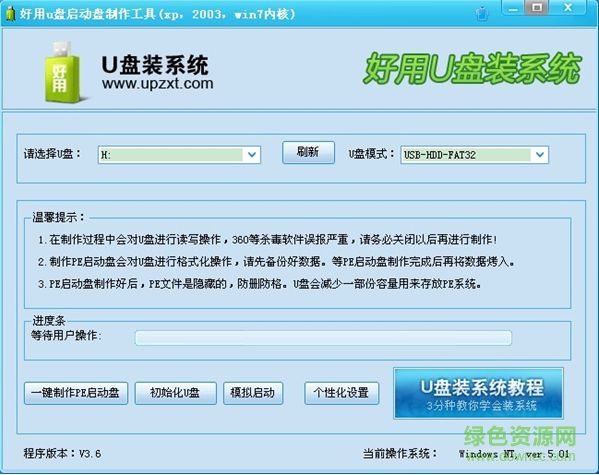
Task: Visit the www.upzxt.com link
Action: click(158, 83)
